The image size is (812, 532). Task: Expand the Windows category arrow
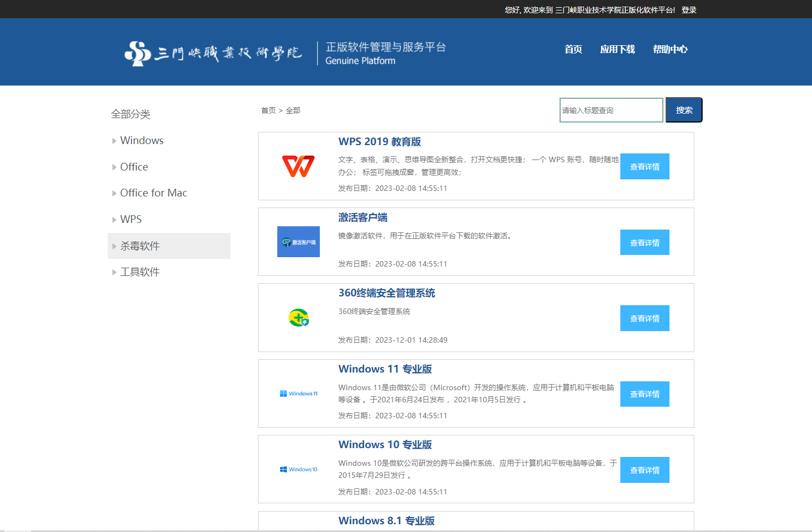114,141
